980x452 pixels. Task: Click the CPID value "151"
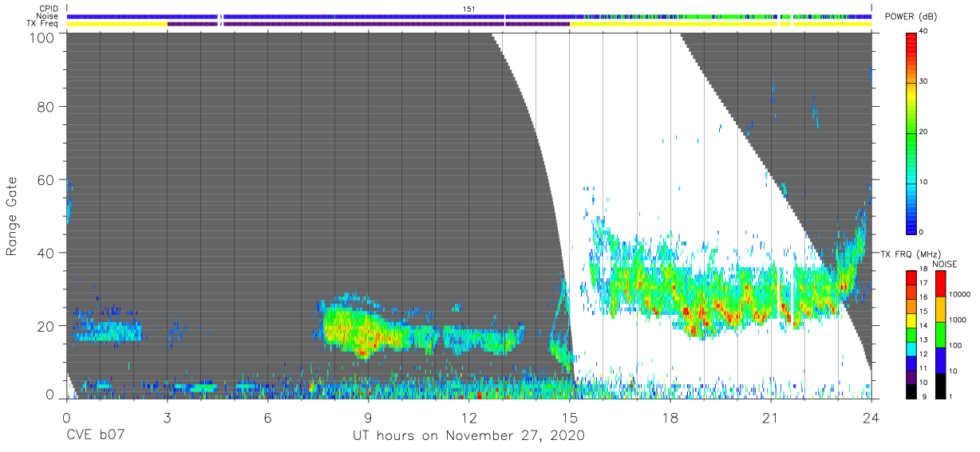click(469, 8)
